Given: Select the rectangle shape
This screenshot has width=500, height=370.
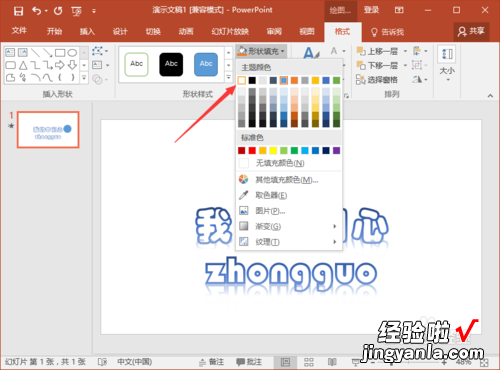Looking at the screenshot, I should click(x=60, y=53).
